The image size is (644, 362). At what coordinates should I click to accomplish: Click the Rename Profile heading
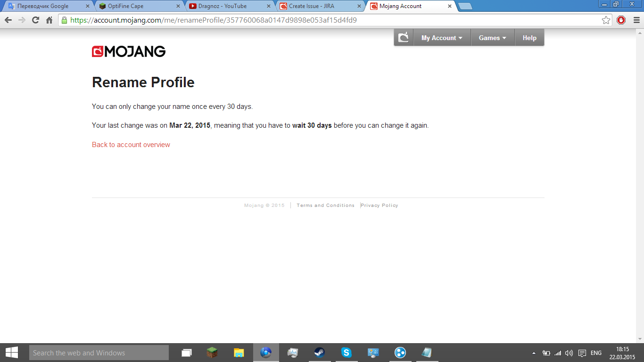pyautogui.click(x=143, y=82)
